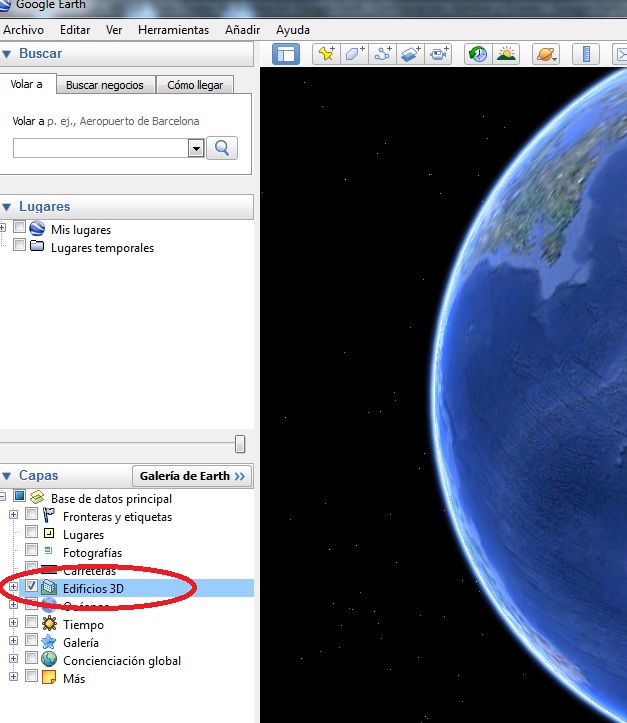Expand the Galería layer tree node

[13, 642]
